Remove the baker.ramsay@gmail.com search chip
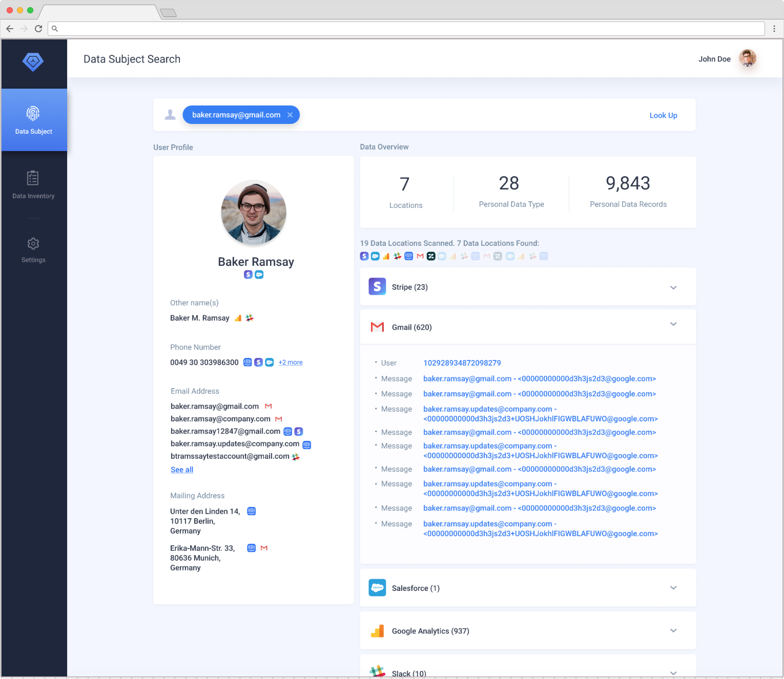784x679 pixels. (x=290, y=115)
